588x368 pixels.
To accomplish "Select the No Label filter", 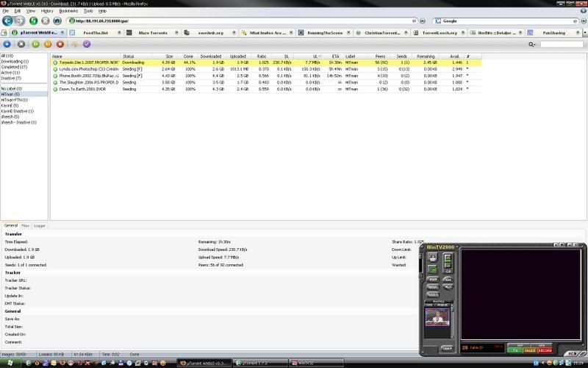I will click(12, 89).
